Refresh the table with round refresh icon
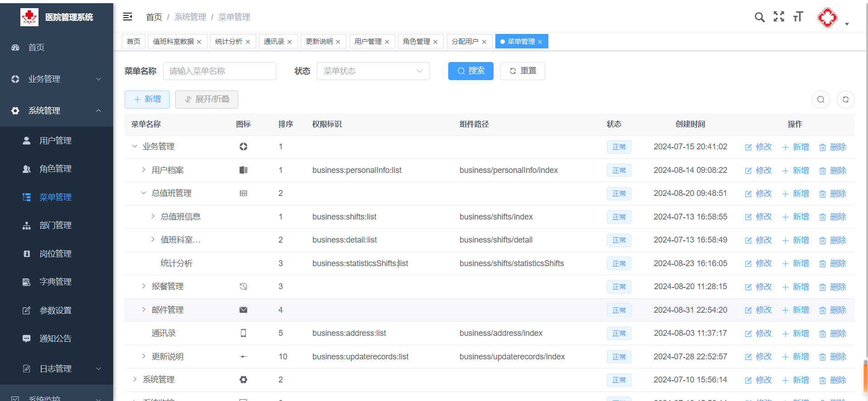Screen dimensions: 868x401 click(x=845, y=100)
